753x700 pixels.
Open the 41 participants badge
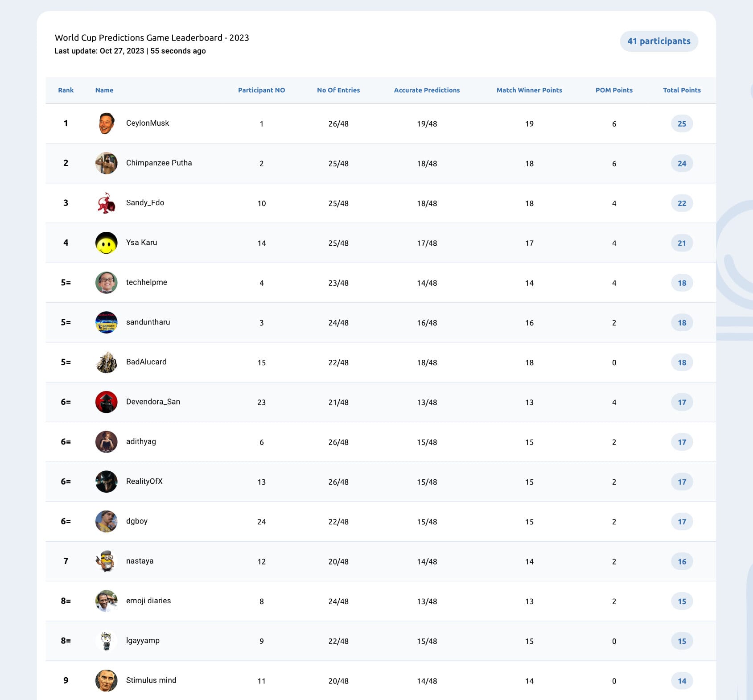click(x=659, y=41)
